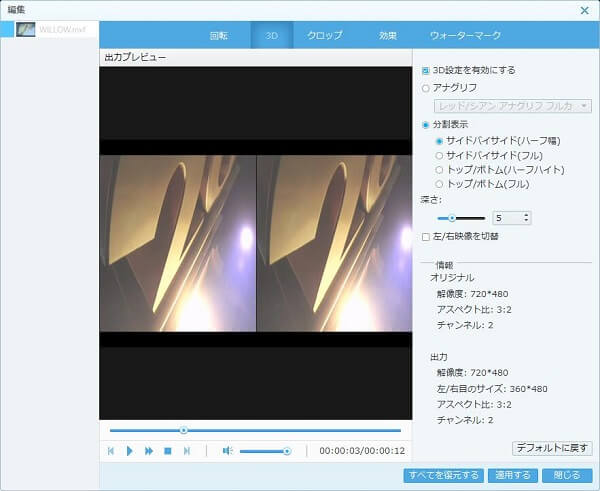Close the 編集 dialog window
Image resolution: width=600 pixels, height=491 pixels.
[585, 10]
